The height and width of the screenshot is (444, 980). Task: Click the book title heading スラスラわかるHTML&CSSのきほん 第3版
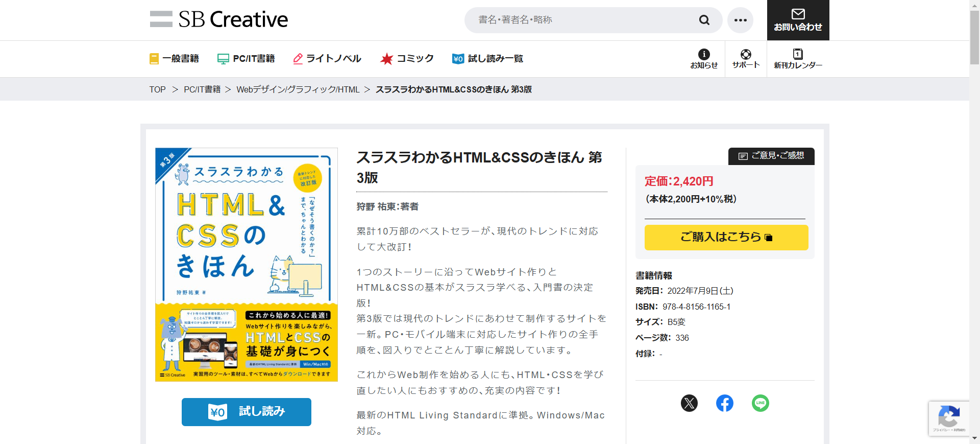[x=480, y=167]
